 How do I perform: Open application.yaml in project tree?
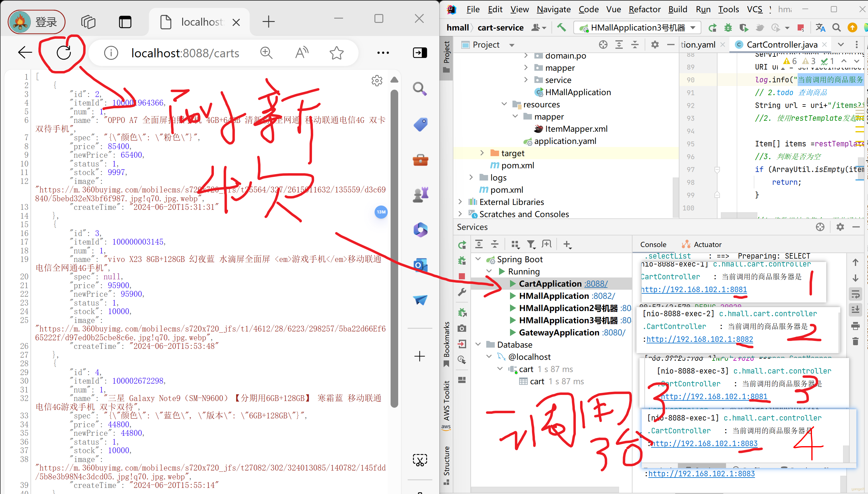pos(565,141)
